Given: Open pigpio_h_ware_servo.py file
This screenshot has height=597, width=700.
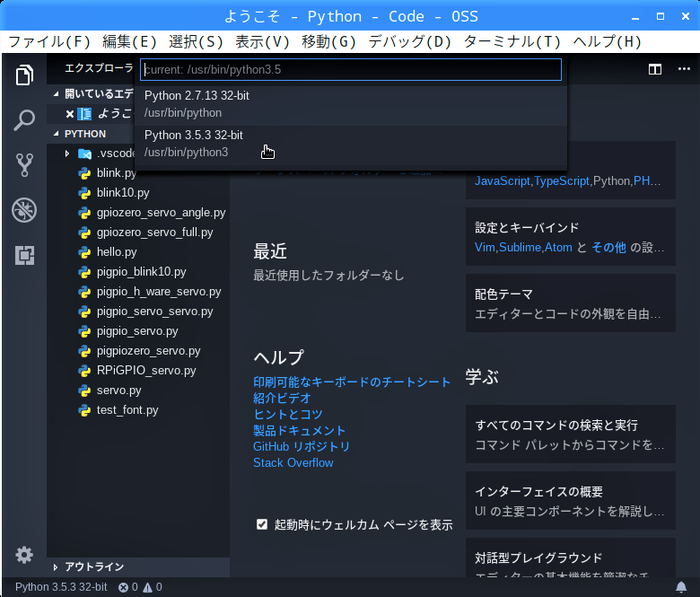Looking at the screenshot, I should (159, 292).
